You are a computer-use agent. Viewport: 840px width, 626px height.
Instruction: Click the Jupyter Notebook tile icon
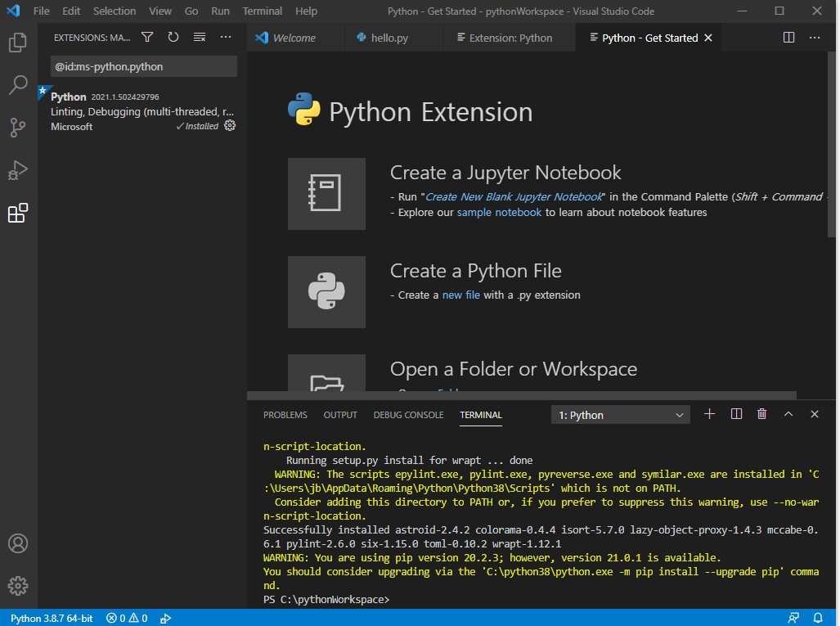point(327,193)
